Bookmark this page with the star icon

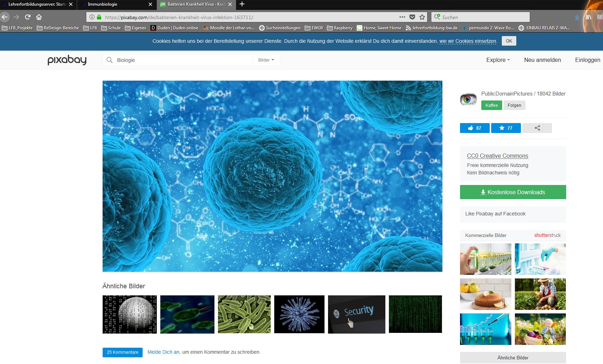pyautogui.click(x=422, y=17)
